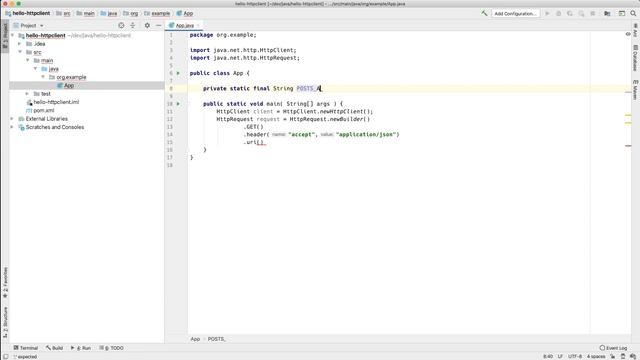This screenshot has height=360, width=640.
Task: Toggle the Ant tool window on right sidebar
Action: (635, 31)
